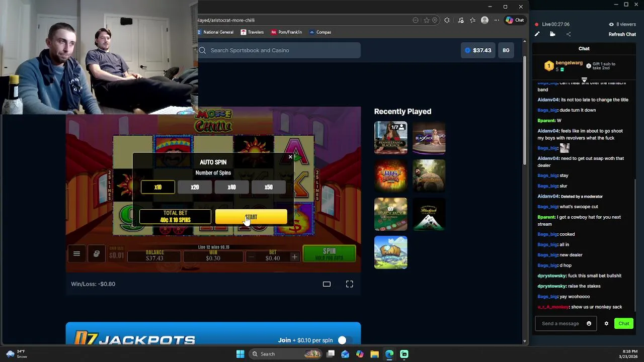Open the $37.43 balance button

[x=477, y=50]
